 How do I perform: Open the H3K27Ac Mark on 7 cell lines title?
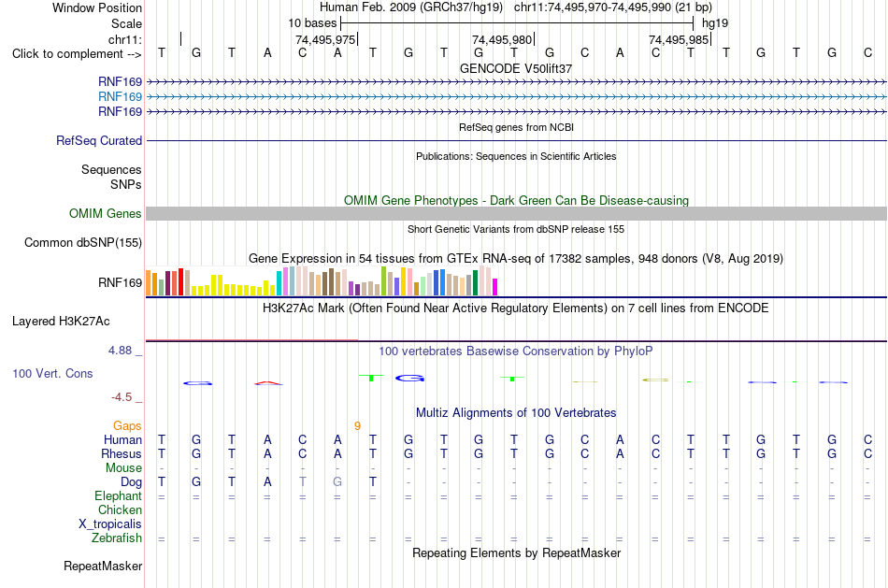[516, 308]
